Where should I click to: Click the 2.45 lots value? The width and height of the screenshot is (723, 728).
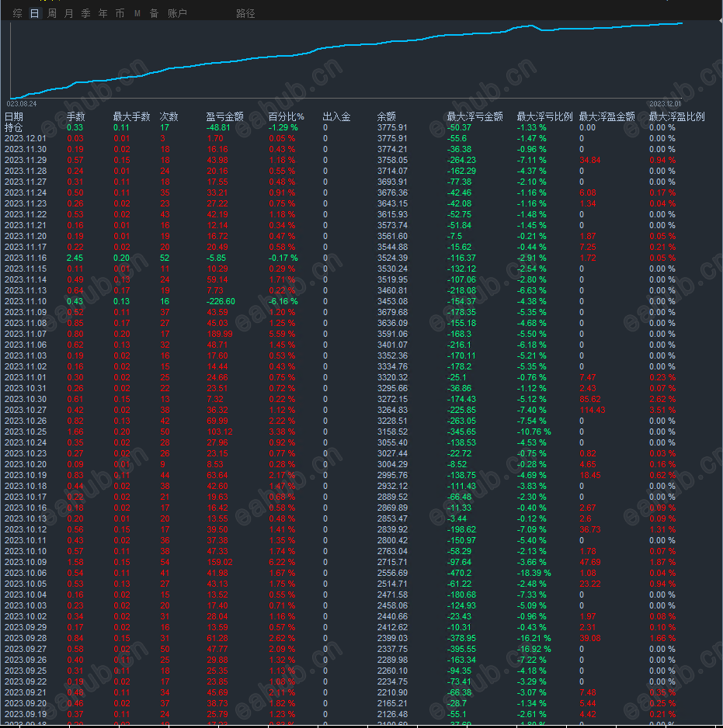(75, 258)
